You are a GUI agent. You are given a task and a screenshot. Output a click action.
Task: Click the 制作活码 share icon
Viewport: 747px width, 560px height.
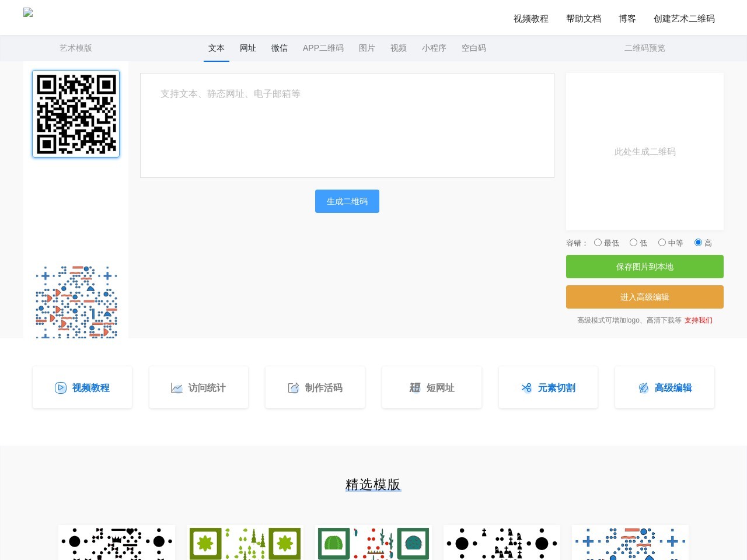pyautogui.click(x=294, y=387)
